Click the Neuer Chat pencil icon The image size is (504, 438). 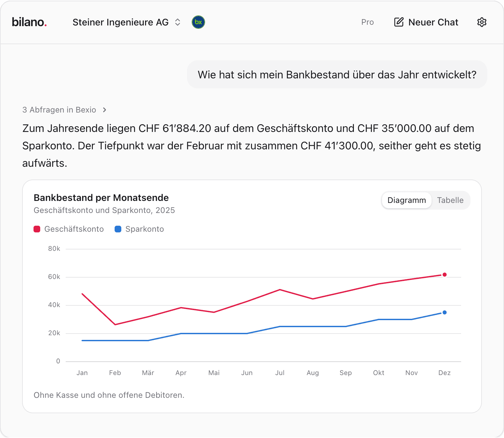pyautogui.click(x=399, y=22)
